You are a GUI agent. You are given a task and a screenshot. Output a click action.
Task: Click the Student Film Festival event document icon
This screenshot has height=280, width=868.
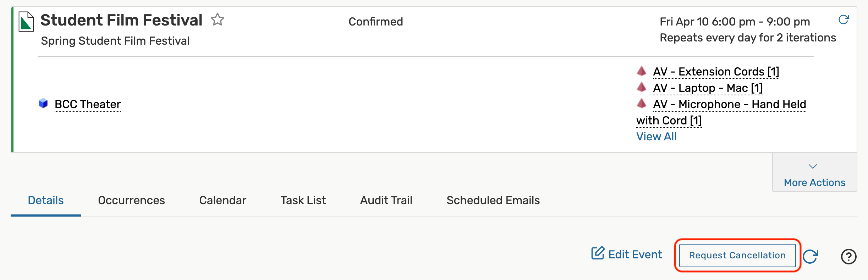[26, 22]
